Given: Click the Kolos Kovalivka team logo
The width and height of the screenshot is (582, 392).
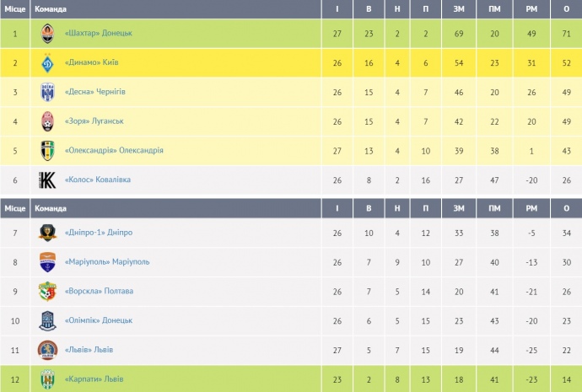Looking at the screenshot, I should point(48,180).
